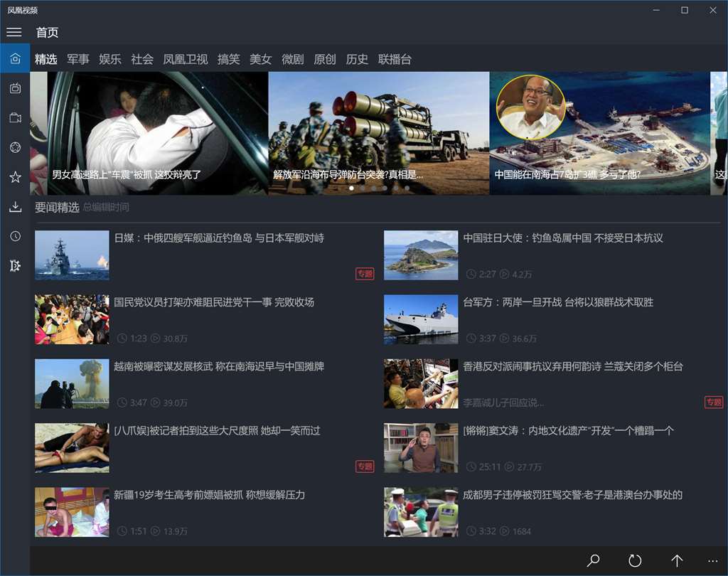Switch to the 军事 tab
728x576 pixels.
point(78,60)
